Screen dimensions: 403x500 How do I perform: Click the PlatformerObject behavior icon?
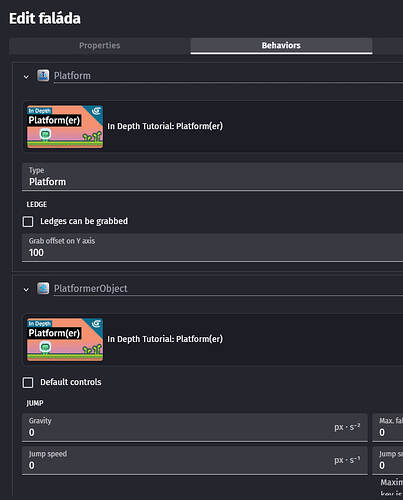[43, 288]
